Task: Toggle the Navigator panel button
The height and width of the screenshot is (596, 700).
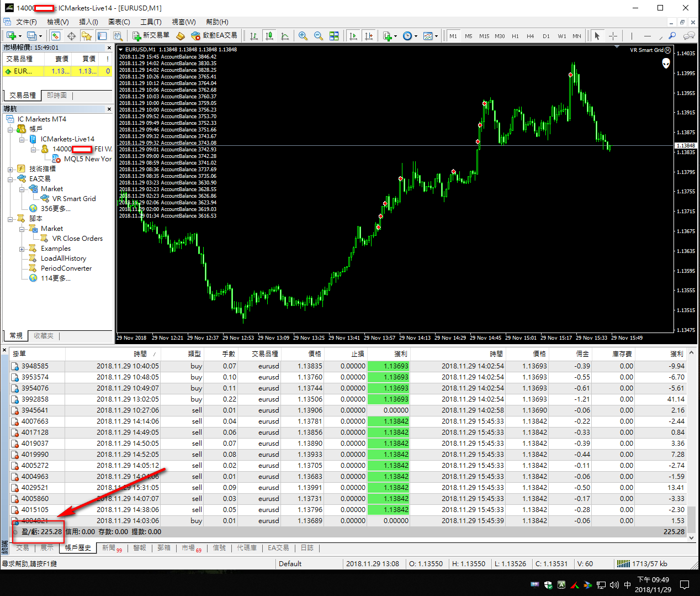Action: click(87, 36)
